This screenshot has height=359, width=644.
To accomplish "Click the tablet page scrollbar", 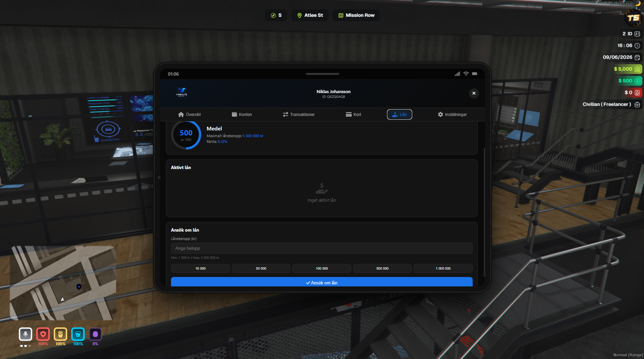I will click(484, 212).
